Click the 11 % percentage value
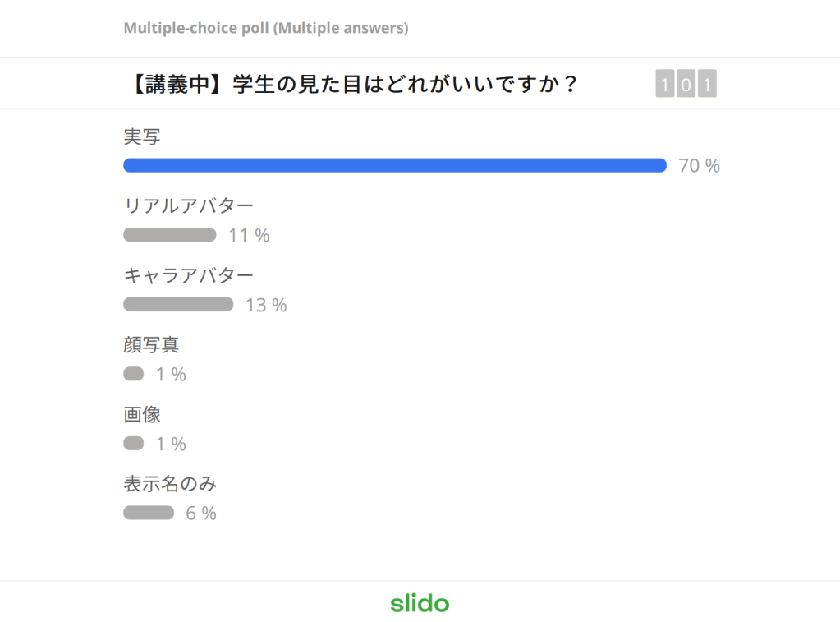 coord(249,236)
